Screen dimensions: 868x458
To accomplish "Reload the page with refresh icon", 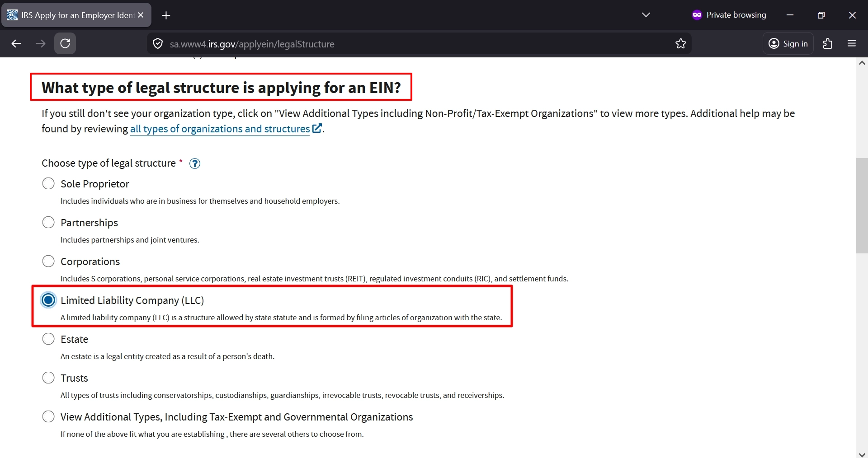I will tap(65, 44).
